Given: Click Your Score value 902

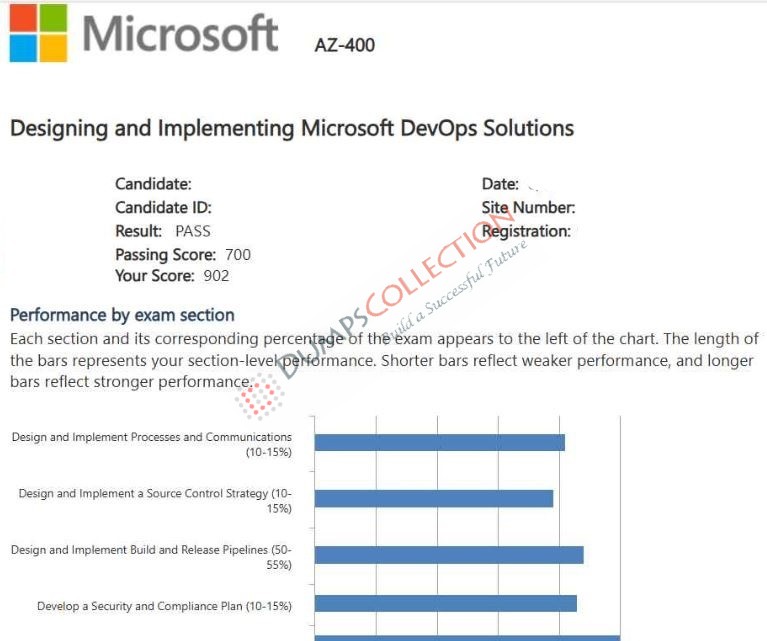Looking at the screenshot, I should tap(216, 275).
